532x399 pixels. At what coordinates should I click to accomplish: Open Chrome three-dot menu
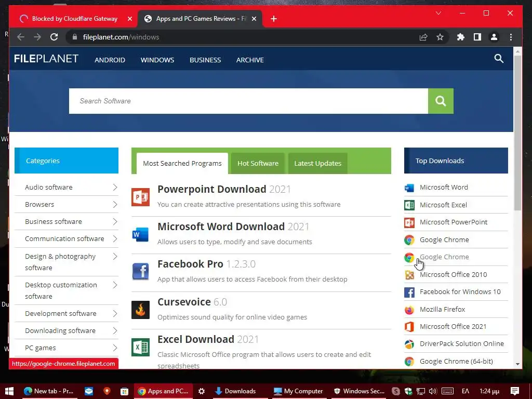pos(511,37)
